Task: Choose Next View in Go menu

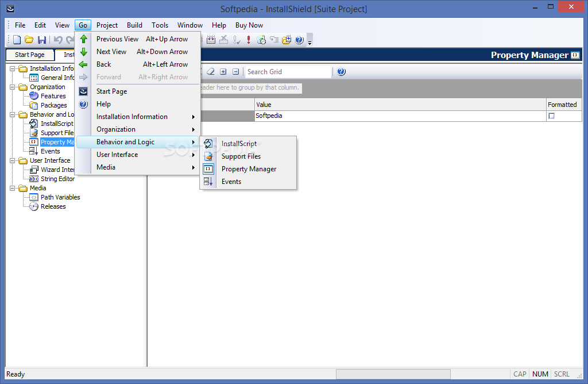Action: coord(138,52)
